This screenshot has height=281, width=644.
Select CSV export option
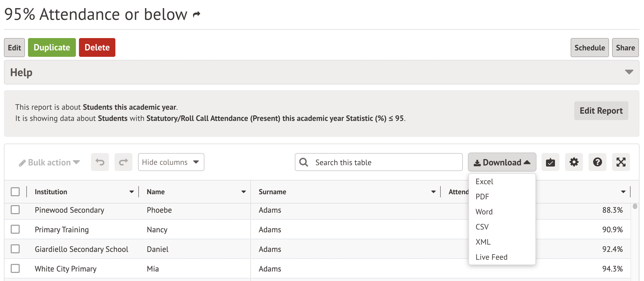(x=482, y=227)
